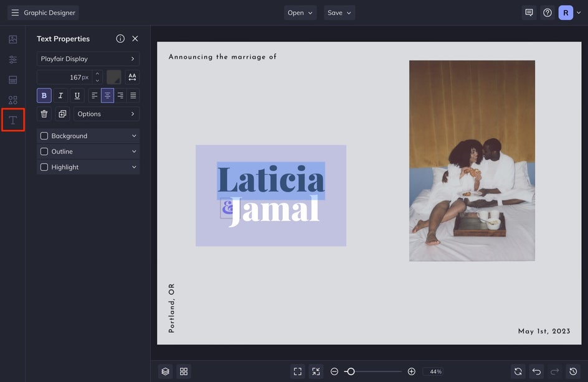Viewport: 588px width, 382px height.
Task: Open the Playfair Display font dropdown
Action: tap(88, 58)
